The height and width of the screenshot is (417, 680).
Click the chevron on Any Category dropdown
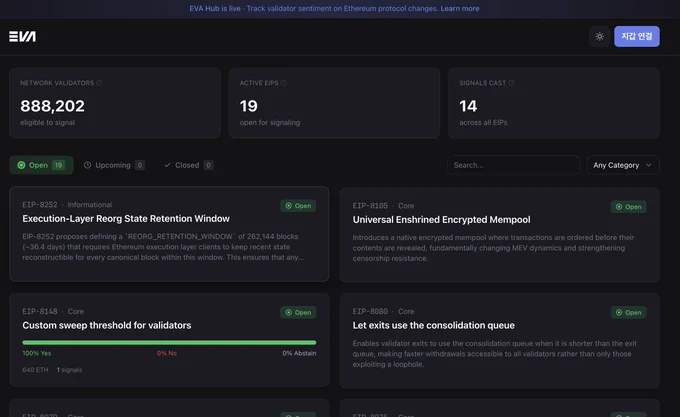[x=649, y=165]
